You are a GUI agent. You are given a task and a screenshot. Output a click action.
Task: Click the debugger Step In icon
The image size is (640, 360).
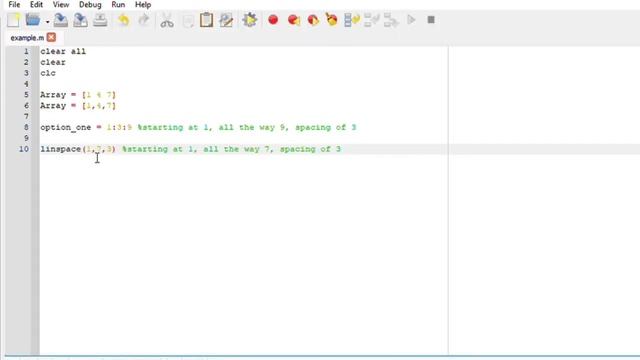click(371, 20)
